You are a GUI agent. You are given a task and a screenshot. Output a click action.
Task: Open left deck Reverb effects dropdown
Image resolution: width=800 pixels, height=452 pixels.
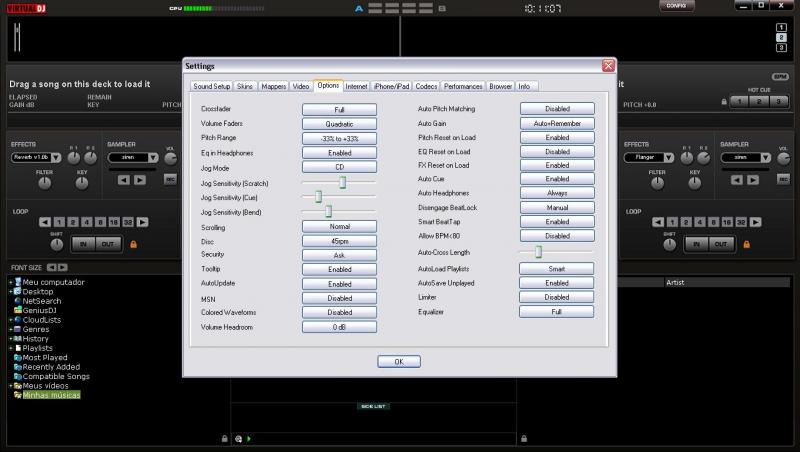coord(56,158)
